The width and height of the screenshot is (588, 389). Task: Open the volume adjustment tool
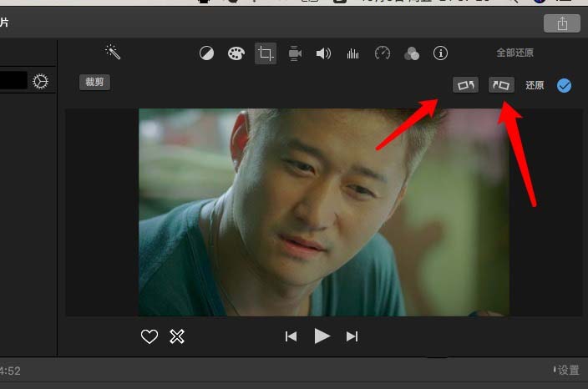point(323,53)
